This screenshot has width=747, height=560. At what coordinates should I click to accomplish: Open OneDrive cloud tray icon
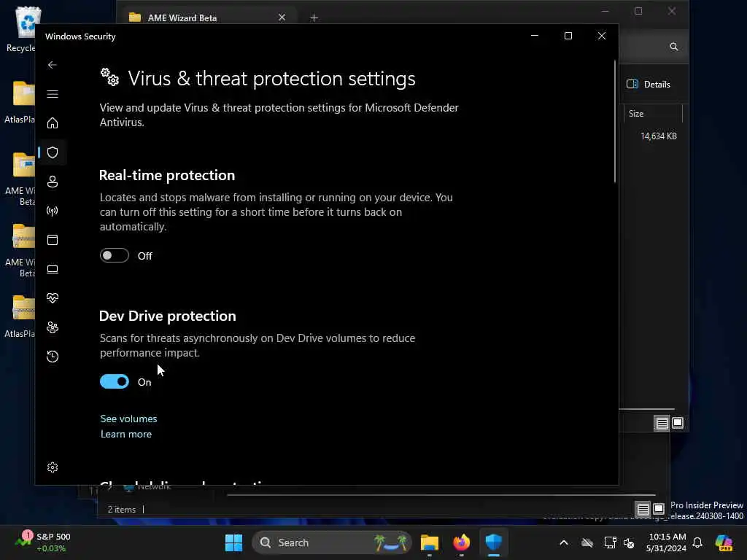pos(587,542)
